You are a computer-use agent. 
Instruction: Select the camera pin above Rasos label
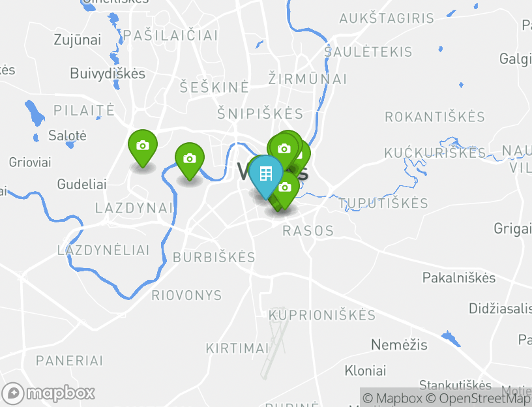coord(286,190)
